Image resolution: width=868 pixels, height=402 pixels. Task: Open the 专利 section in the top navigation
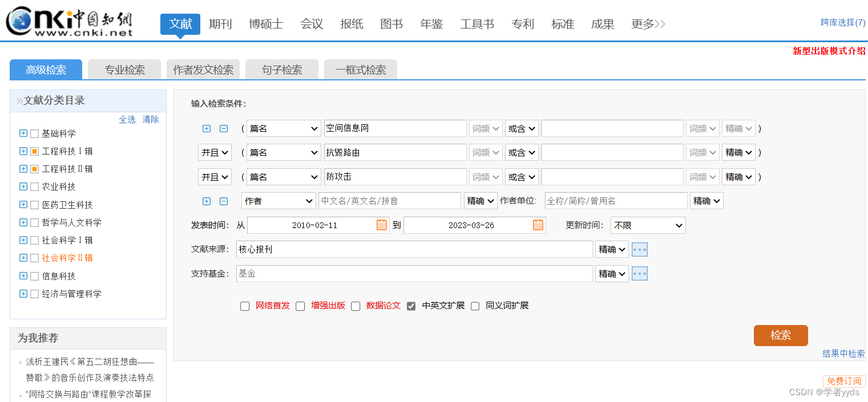tap(522, 23)
